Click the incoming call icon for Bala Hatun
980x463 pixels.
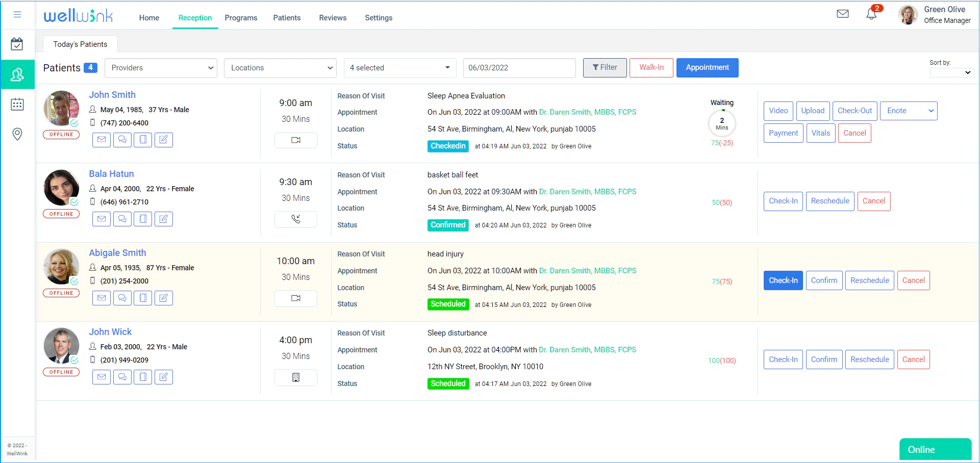pyautogui.click(x=295, y=219)
